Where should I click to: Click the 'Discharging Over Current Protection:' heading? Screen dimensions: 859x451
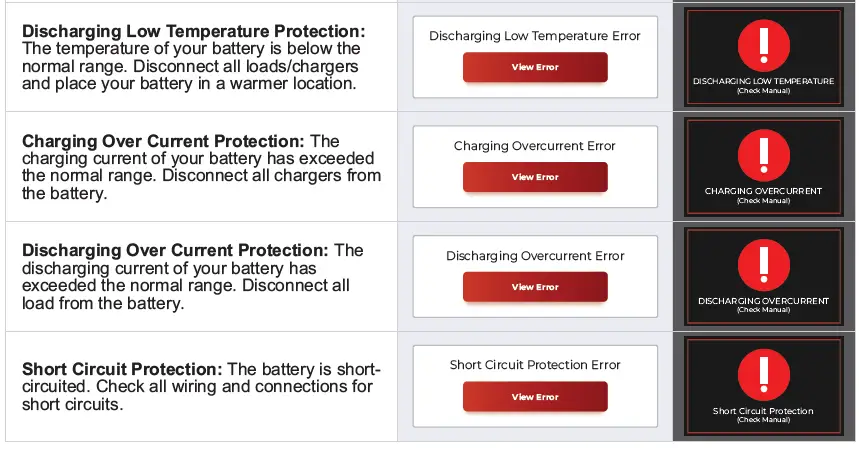coord(175,250)
